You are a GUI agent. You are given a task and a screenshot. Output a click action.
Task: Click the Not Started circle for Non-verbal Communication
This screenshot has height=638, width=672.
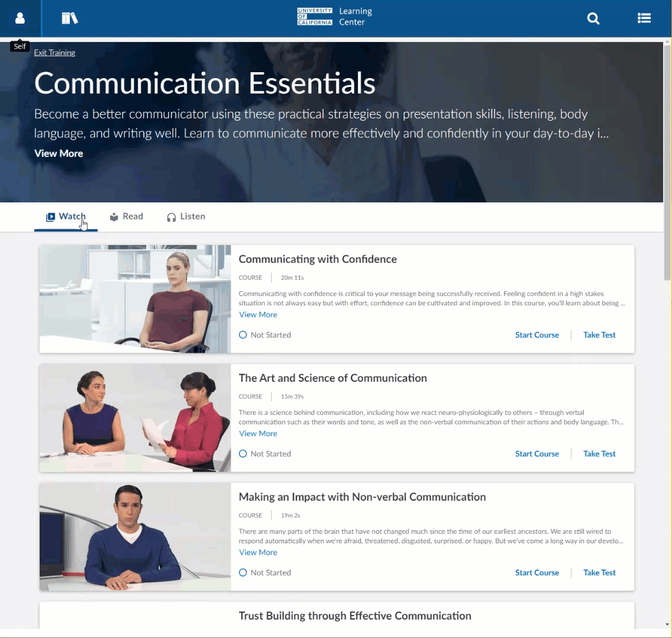point(243,573)
